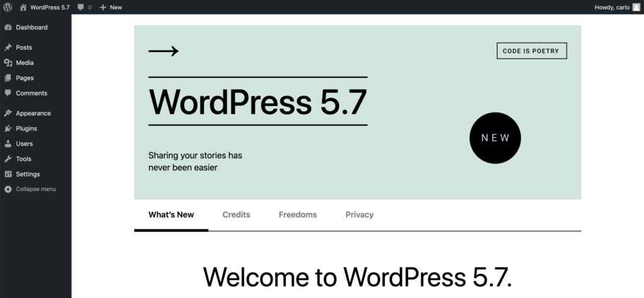The height and width of the screenshot is (298, 644).
Task: Switch to the Freedoms tab
Action: (x=297, y=215)
